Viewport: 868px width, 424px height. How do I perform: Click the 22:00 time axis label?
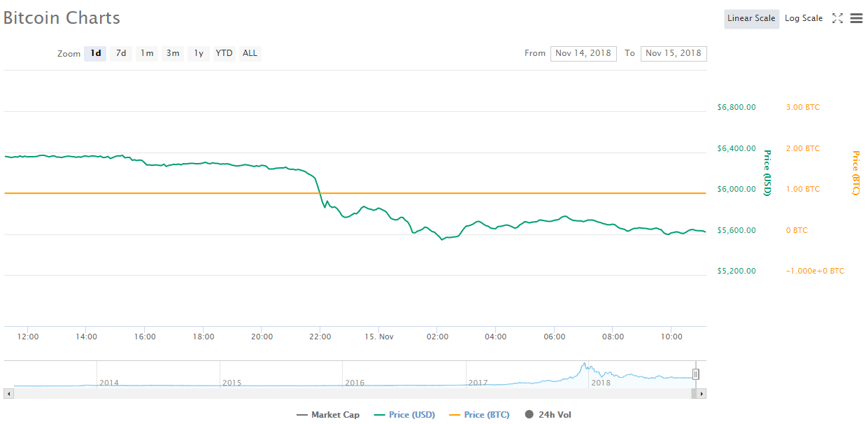[320, 337]
